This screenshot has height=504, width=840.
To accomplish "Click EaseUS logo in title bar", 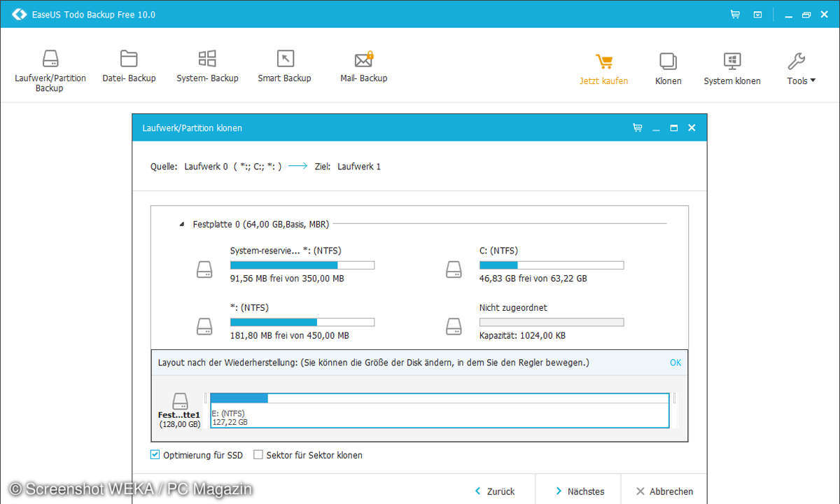I will click(x=20, y=14).
